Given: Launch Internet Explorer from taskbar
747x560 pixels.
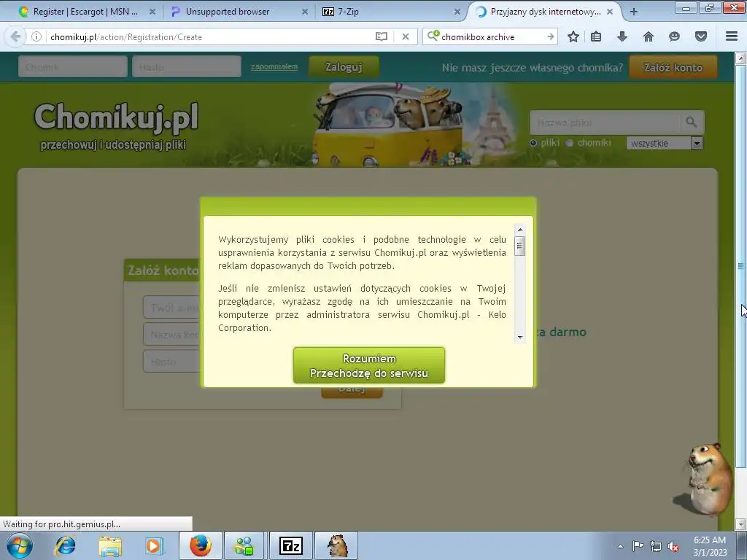Looking at the screenshot, I should (x=65, y=545).
